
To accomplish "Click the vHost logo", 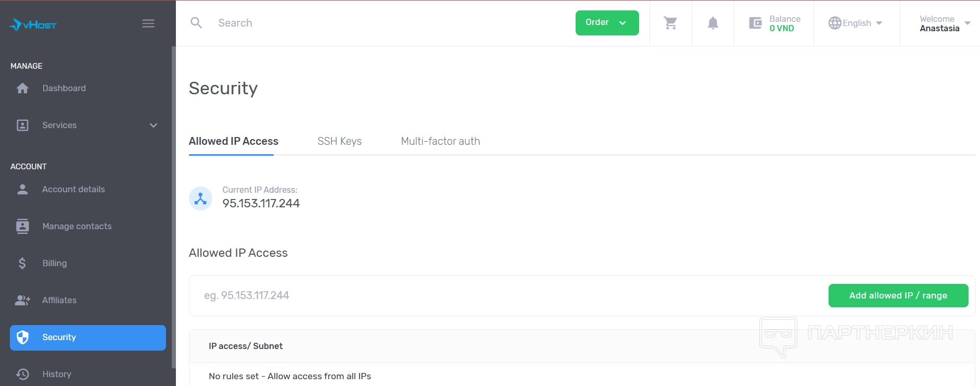I will click(33, 24).
